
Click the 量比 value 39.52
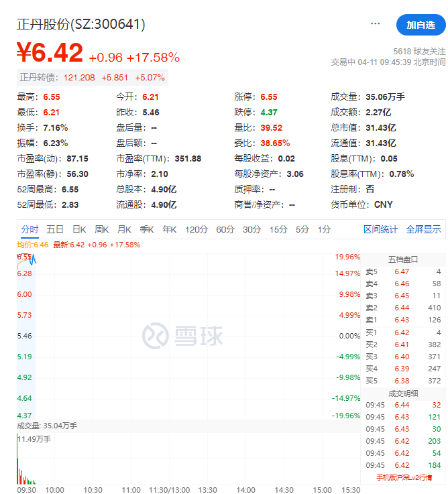click(x=271, y=127)
